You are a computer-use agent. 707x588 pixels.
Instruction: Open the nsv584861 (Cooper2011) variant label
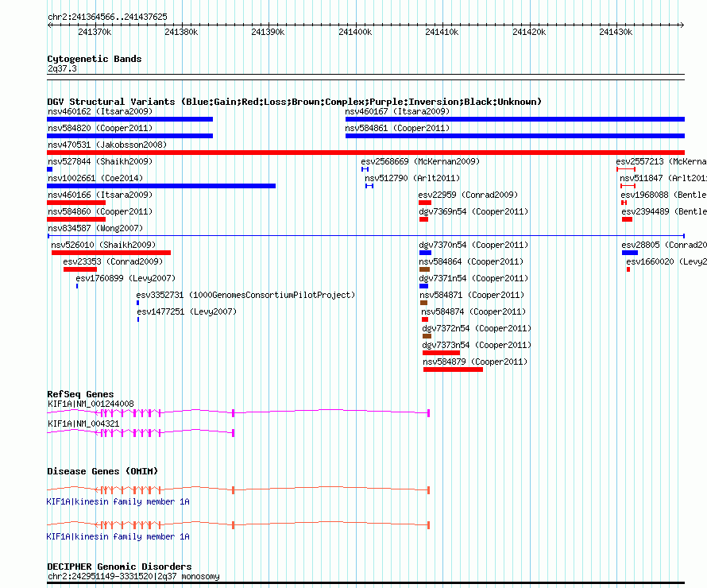(397, 128)
